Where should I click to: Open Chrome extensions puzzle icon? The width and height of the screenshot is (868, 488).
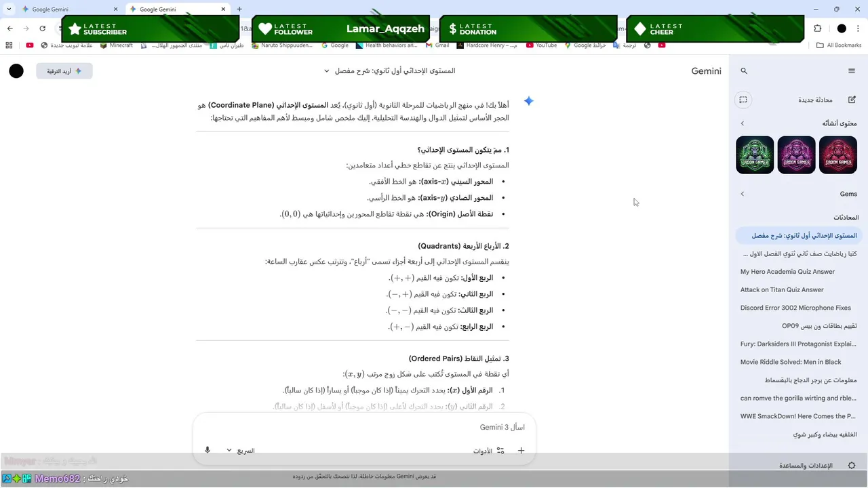[x=817, y=28]
